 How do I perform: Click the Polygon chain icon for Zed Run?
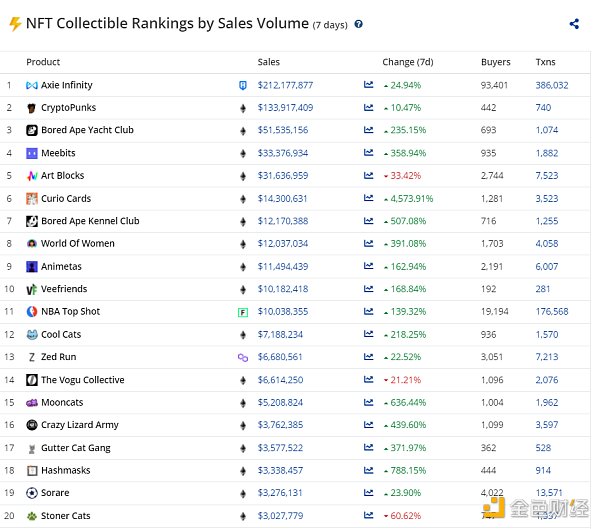pyautogui.click(x=242, y=357)
